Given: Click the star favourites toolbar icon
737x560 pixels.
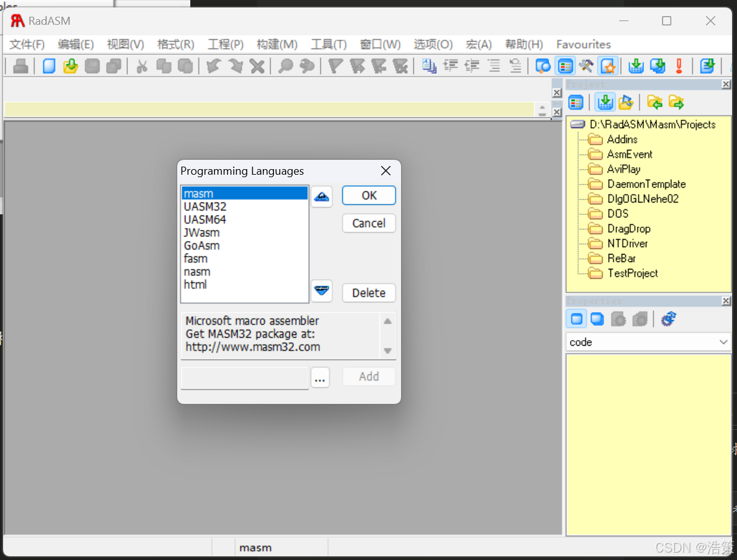Looking at the screenshot, I should point(607,66).
